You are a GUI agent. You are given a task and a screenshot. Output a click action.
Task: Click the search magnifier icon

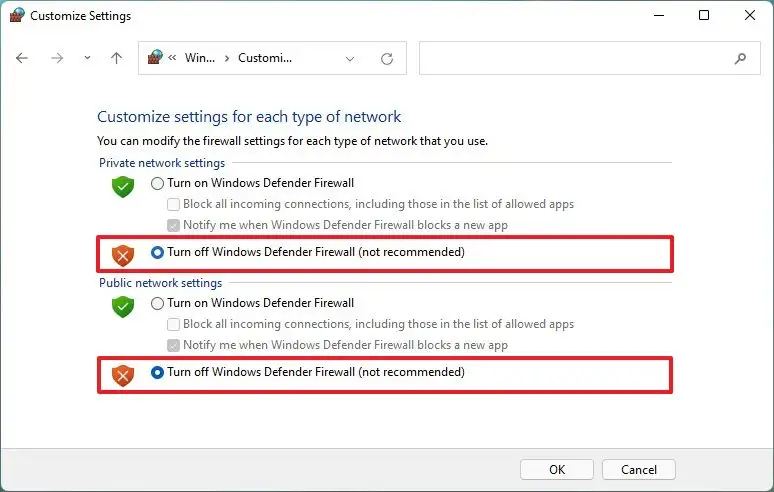(x=740, y=59)
